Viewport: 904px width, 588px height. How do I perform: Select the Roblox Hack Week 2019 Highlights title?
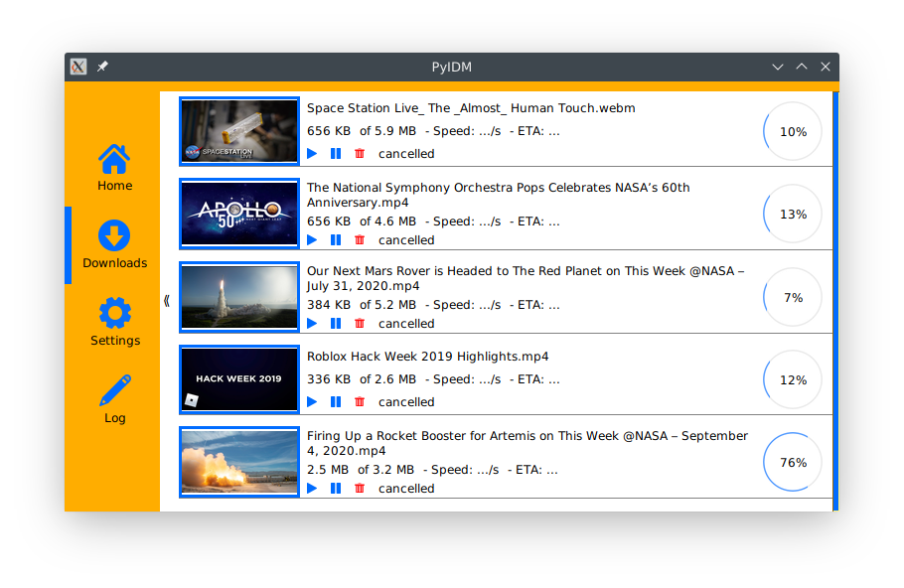click(428, 357)
